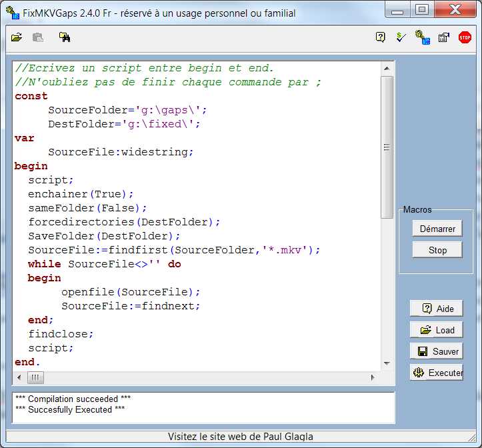
Task: Open help with the Aide button
Action: point(437,309)
